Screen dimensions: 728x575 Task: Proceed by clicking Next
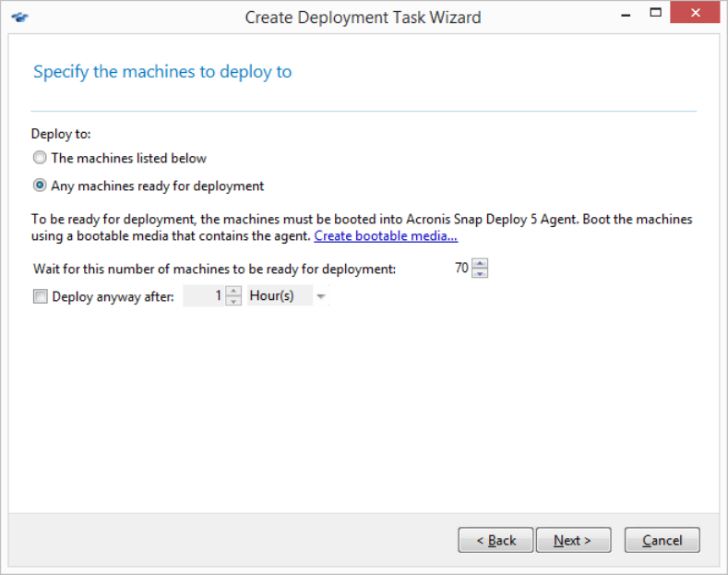pos(571,540)
